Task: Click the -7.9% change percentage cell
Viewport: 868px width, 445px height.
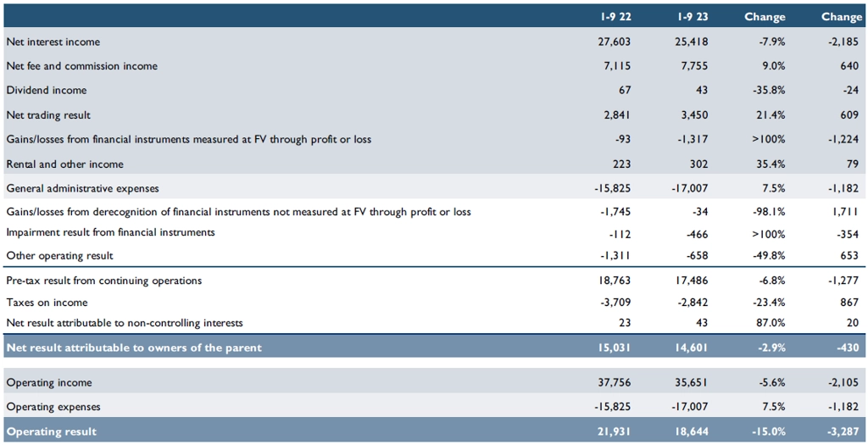Action: coord(771,42)
